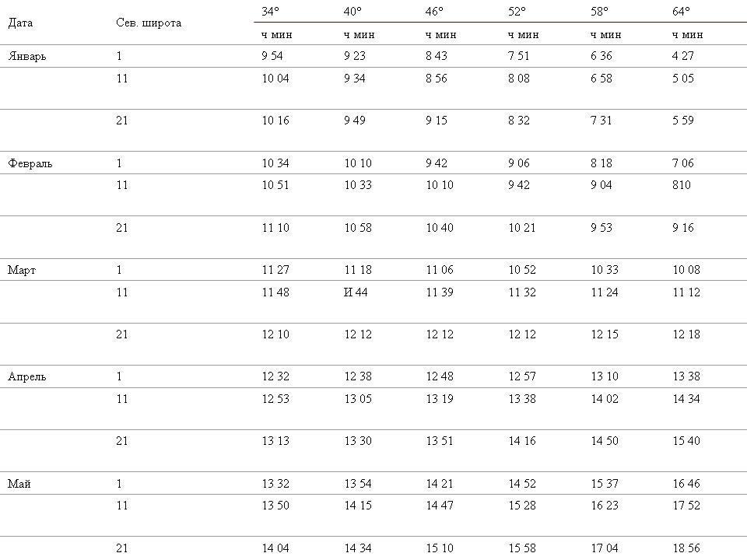This screenshot has width=747, height=560.
Task: Click the cell with value '4 27'
Action: pos(683,56)
